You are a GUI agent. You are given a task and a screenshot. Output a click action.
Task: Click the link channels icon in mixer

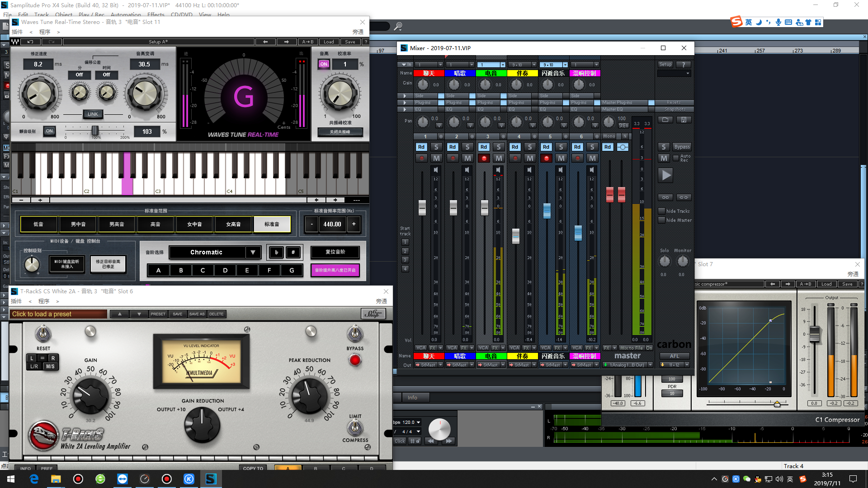pyautogui.click(x=665, y=197)
